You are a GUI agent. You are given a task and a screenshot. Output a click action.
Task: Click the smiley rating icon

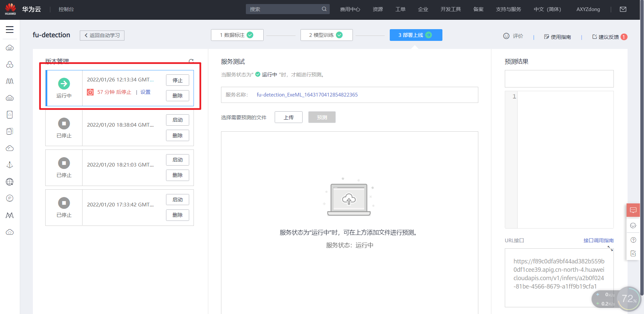[506, 36]
